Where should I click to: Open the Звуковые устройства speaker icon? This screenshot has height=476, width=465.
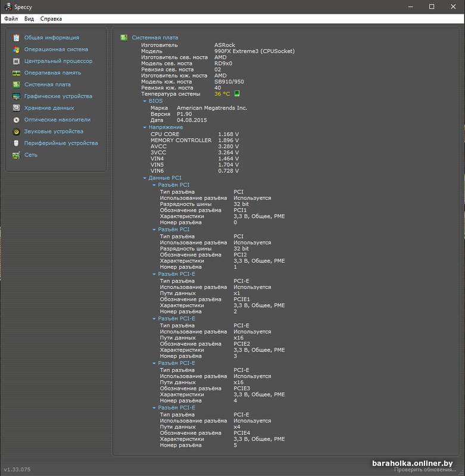[16, 131]
